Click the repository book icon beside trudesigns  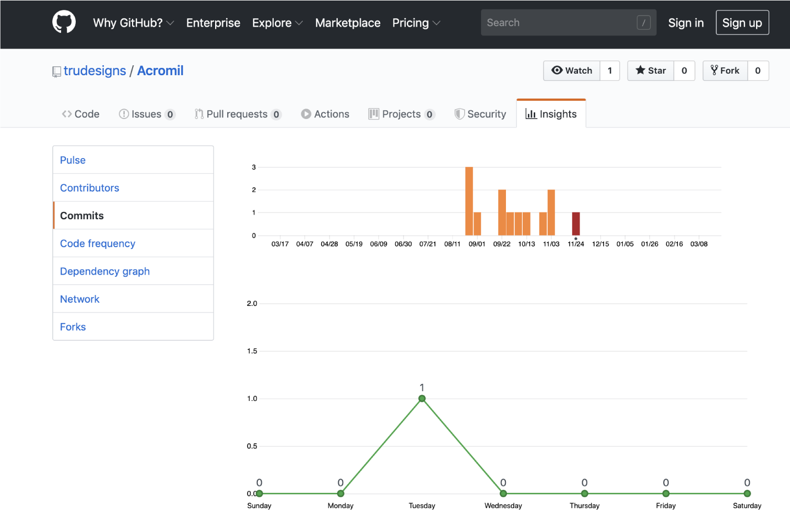pyautogui.click(x=56, y=72)
